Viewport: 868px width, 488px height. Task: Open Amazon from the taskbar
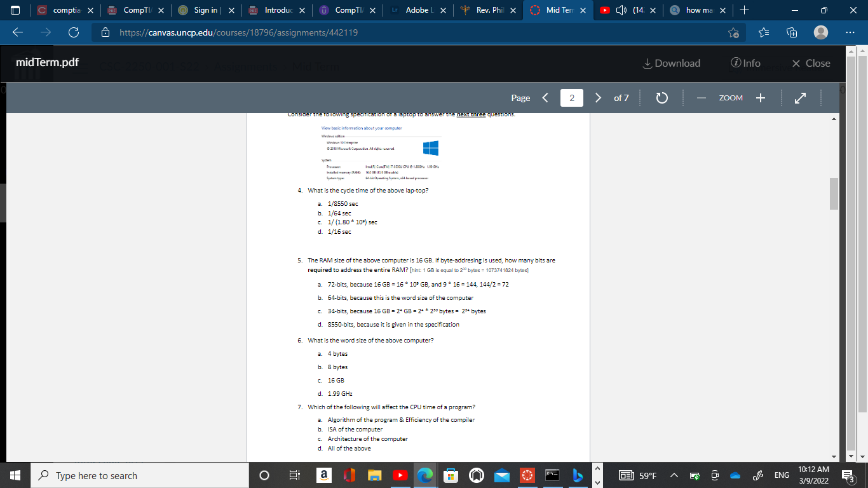pos(323,475)
